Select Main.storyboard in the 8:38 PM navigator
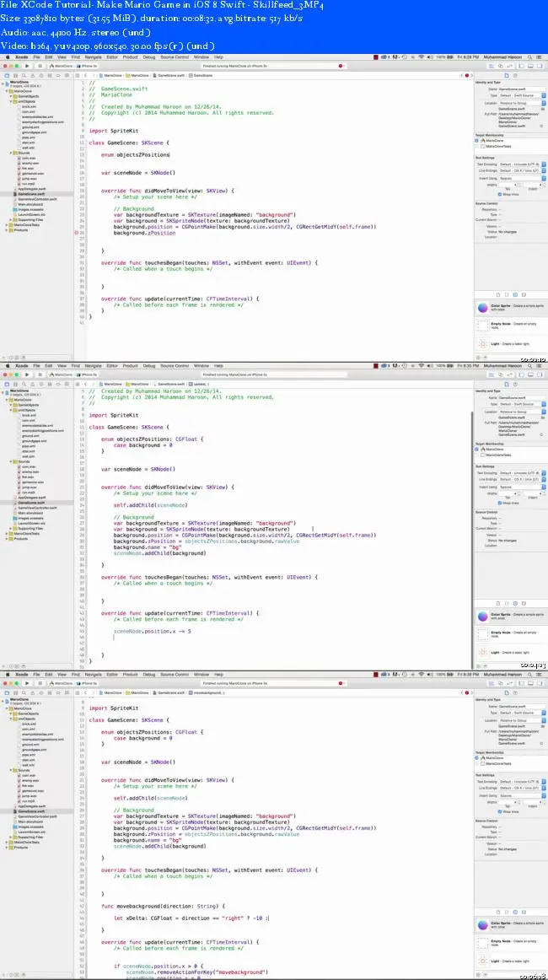Screen dimensions: 548x980 click(x=30, y=821)
